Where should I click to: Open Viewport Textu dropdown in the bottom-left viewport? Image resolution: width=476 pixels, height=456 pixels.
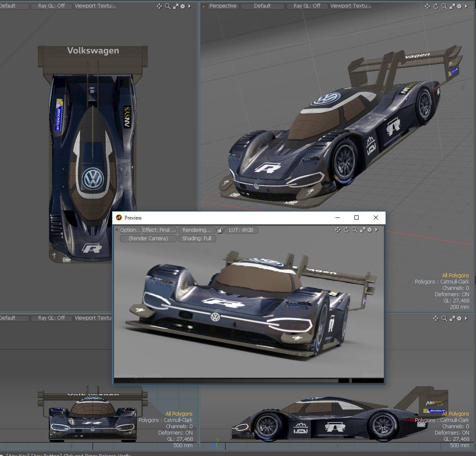coord(93,318)
